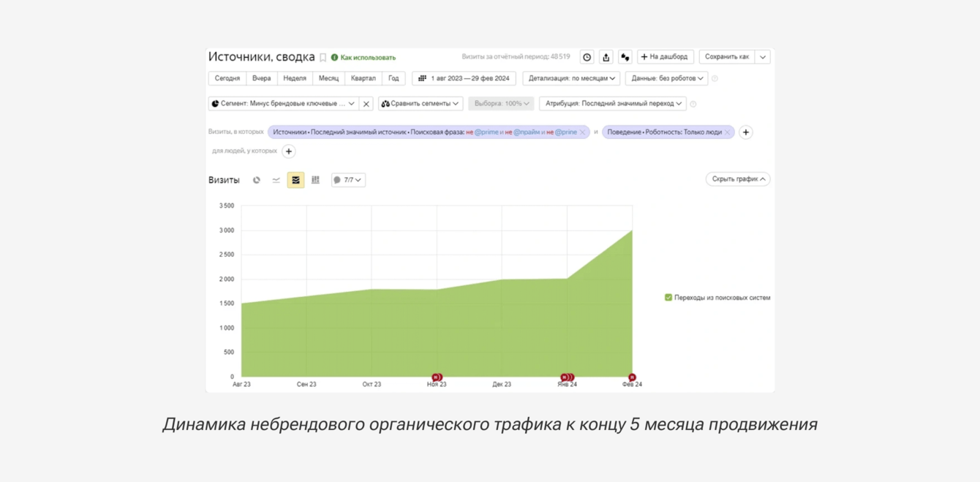Switch to the Неделя period tab
This screenshot has width=980, height=482.
click(x=295, y=78)
